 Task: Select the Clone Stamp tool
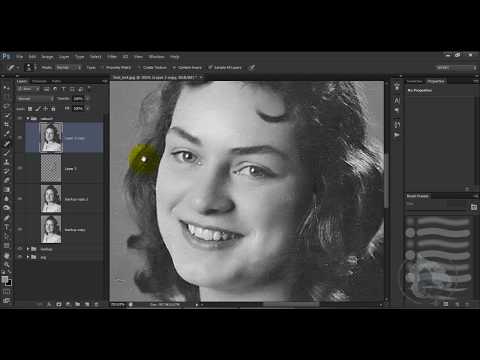6,162
